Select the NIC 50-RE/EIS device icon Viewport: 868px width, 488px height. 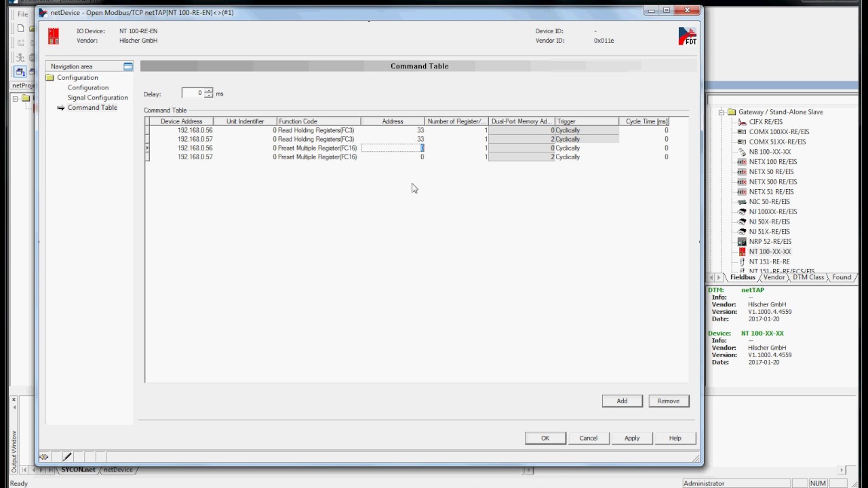[x=742, y=201]
